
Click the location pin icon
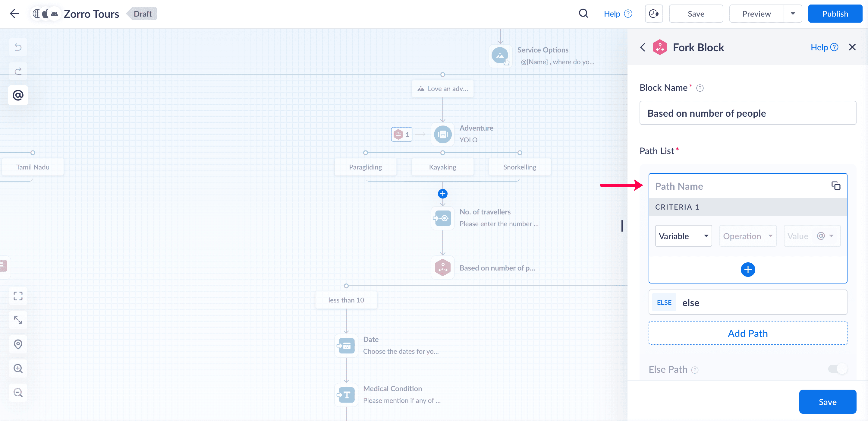[18, 344]
